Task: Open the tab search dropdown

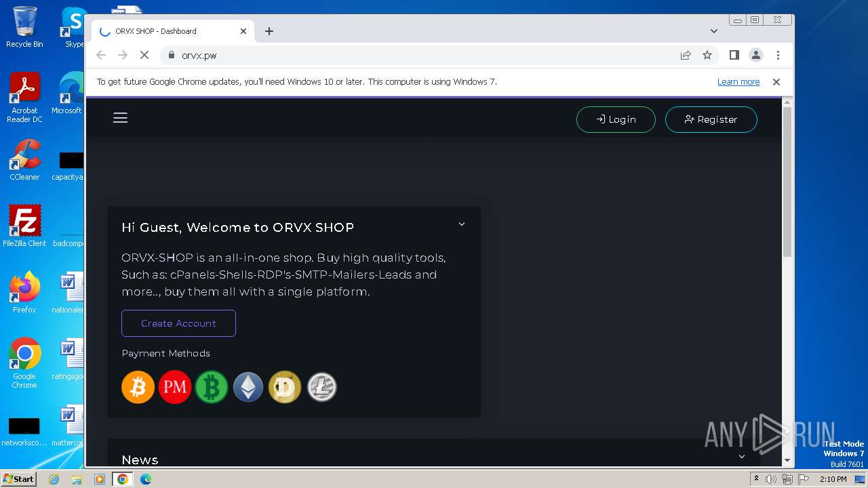Action: 714,31
